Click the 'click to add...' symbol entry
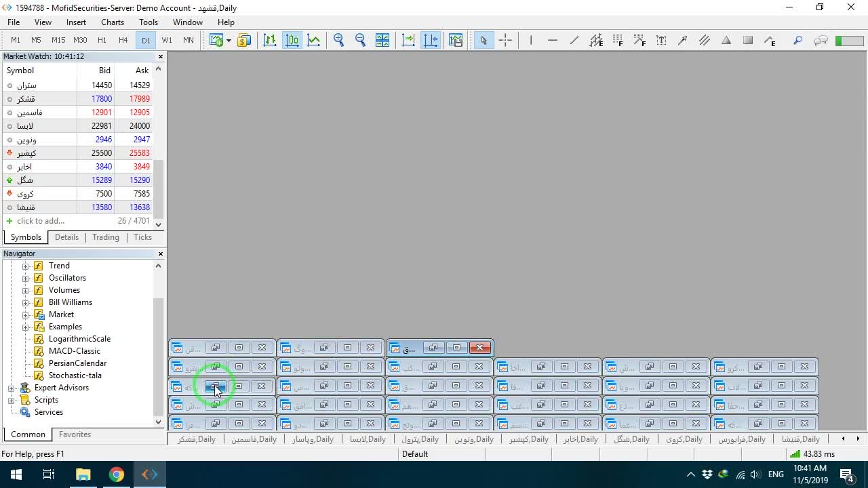The image size is (868, 488). coord(41,221)
